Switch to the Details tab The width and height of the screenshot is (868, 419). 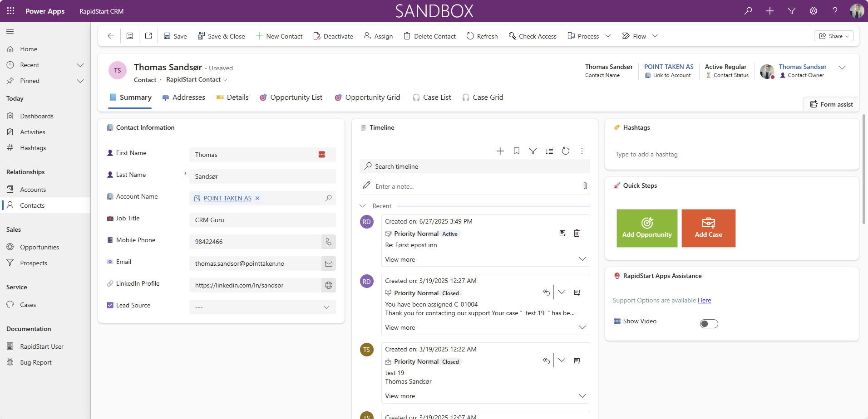[x=232, y=97]
